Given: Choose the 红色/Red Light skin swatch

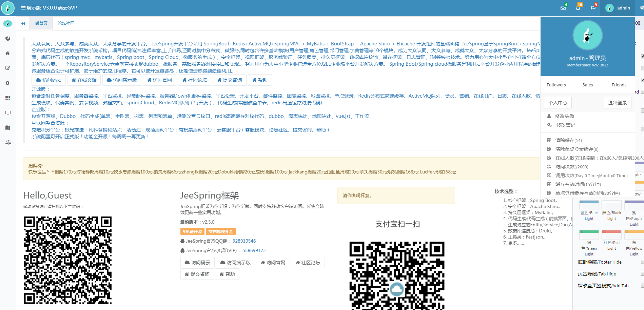Looking at the screenshot, I should [611, 235].
